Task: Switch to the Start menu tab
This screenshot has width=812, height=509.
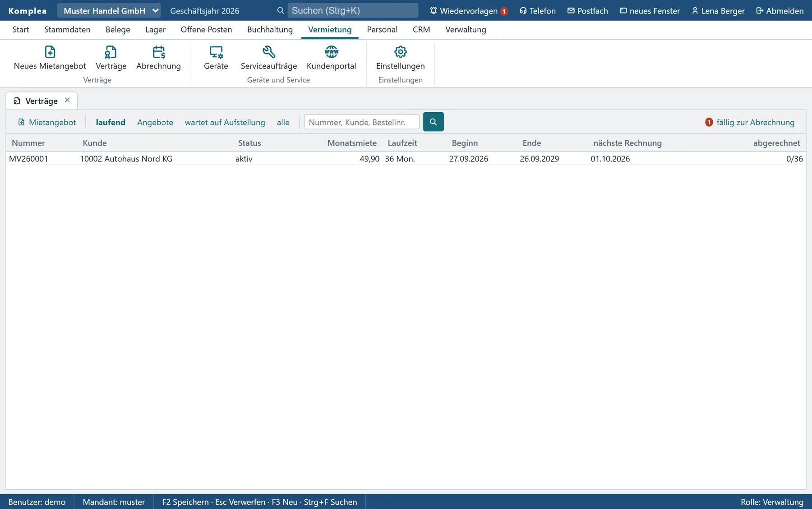Action: [21, 29]
